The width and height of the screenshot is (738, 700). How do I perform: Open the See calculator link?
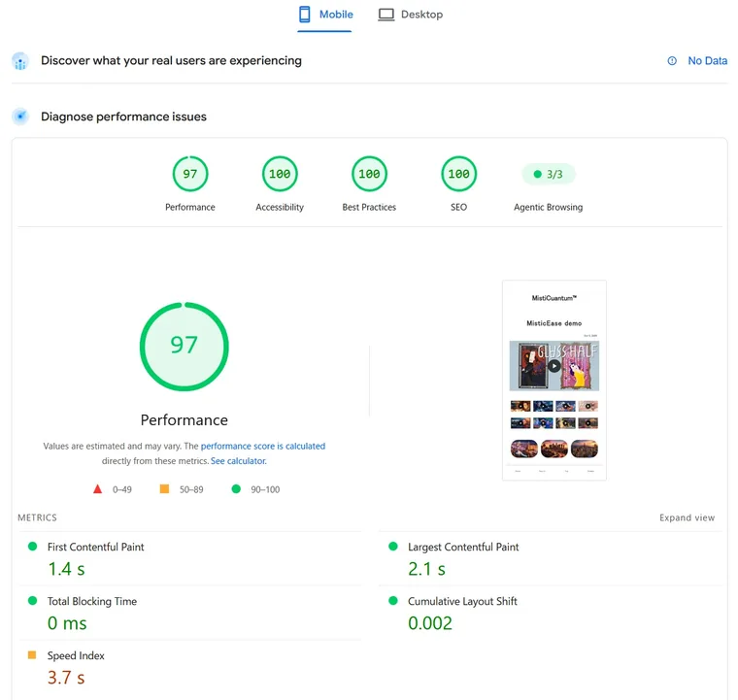pyautogui.click(x=239, y=461)
